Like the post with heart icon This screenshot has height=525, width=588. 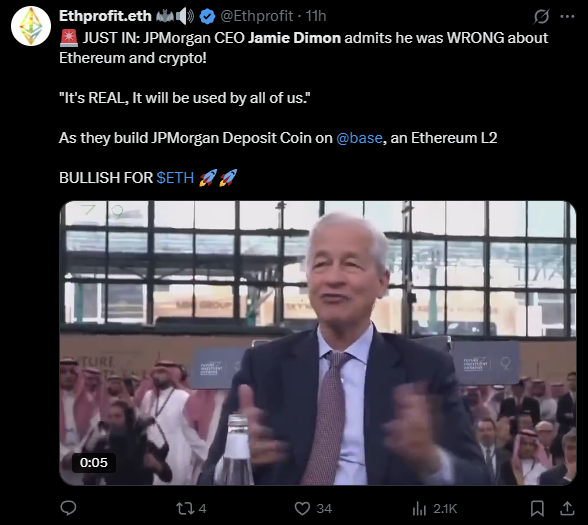[302, 508]
